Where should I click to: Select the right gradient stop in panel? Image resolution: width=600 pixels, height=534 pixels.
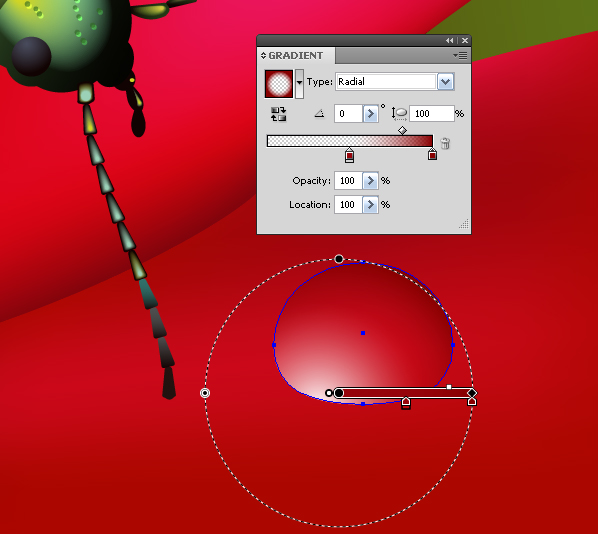coord(432,154)
